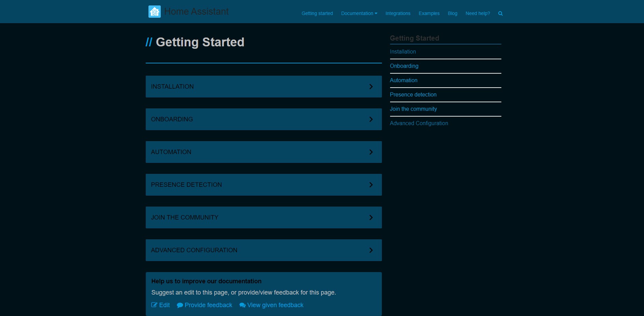644x316 pixels.
Task: Click the Edit pencil icon
Action: (x=154, y=305)
